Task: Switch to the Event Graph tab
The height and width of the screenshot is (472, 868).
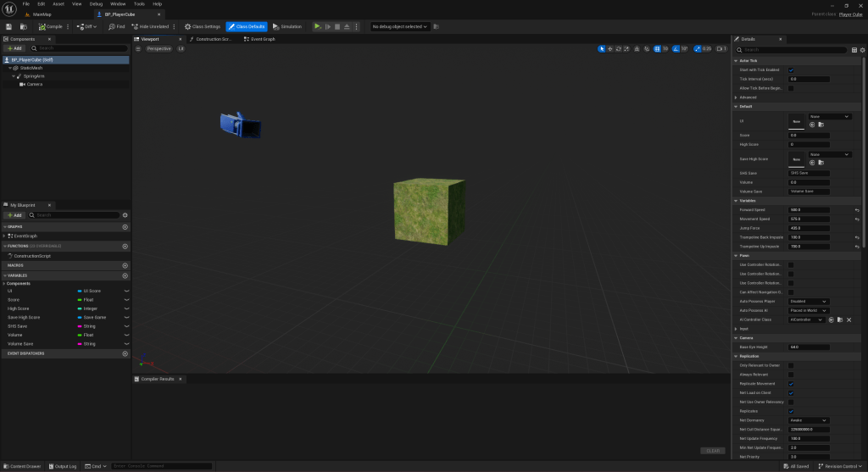Action: click(x=259, y=39)
